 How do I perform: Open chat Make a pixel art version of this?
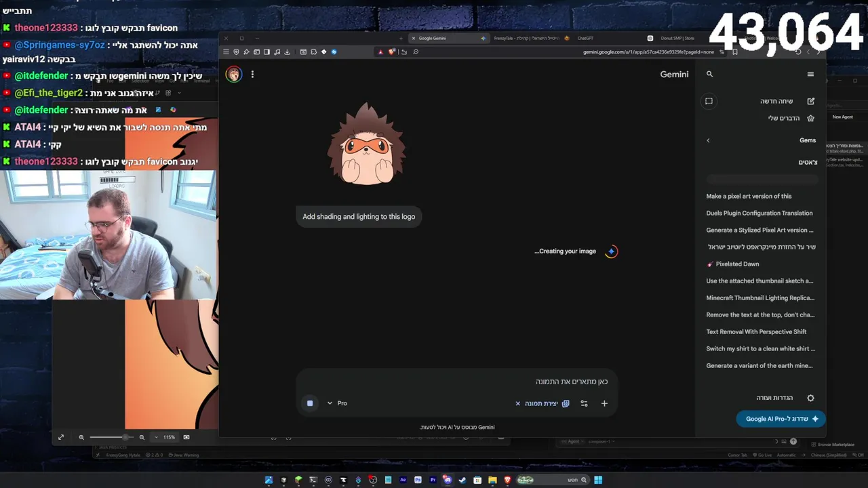click(x=749, y=196)
